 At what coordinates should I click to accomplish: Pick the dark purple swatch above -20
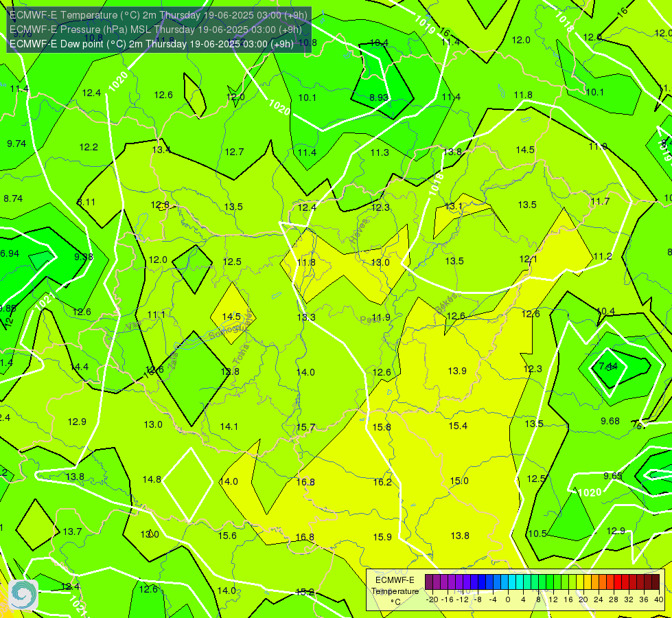(x=428, y=582)
